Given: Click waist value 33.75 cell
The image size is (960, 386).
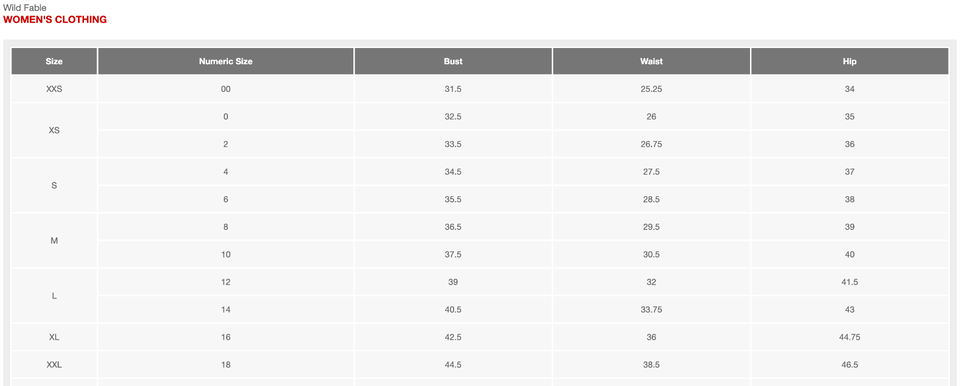Looking at the screenshot, I should (651, 309).
